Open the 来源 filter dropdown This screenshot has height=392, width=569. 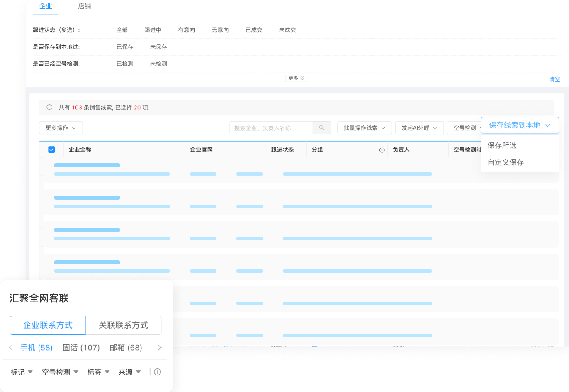pos(130,372)
